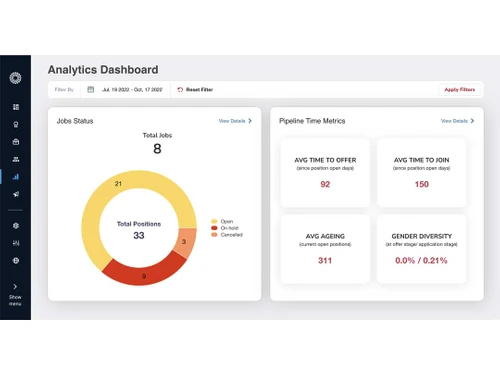Screen dimensions: 500x375
Task: Click the Apply Filters button
Action: pyautogui.click(x=460, y=90)
